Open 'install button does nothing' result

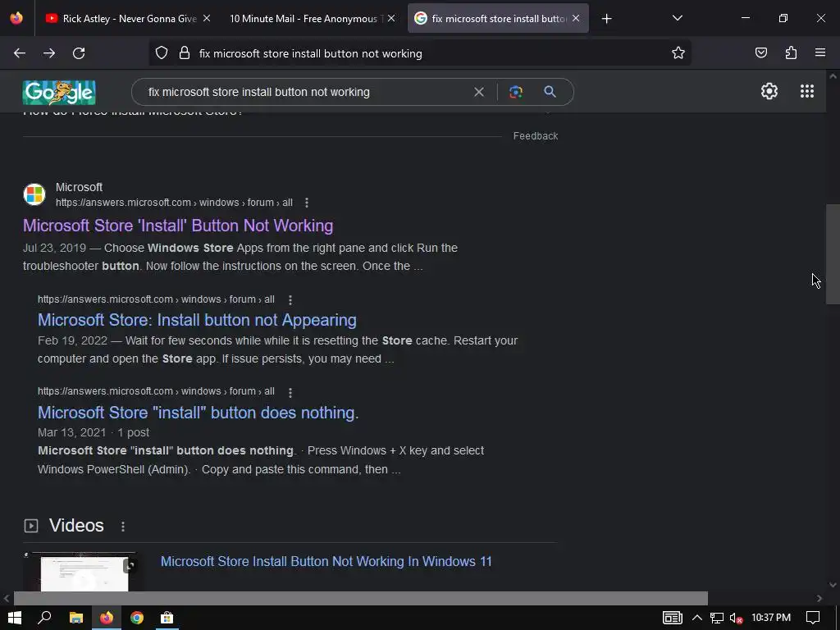point(199,413)
